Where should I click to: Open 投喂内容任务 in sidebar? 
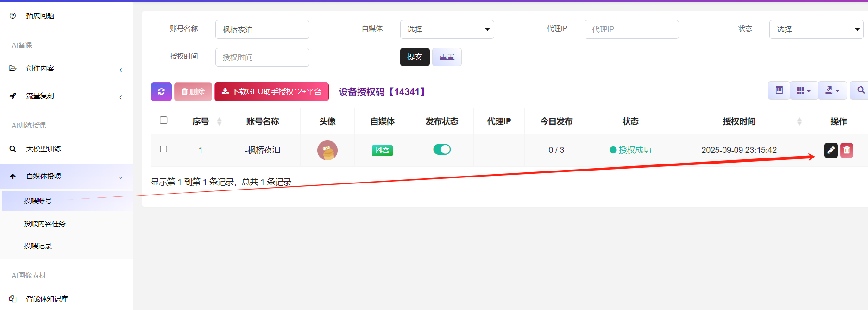coord(45,223)
